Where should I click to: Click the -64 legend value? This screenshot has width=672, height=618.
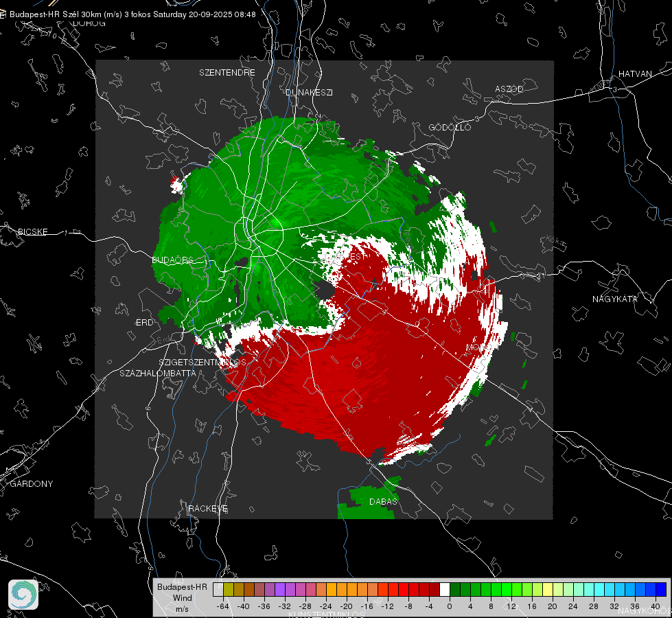(x=223, y=606)
